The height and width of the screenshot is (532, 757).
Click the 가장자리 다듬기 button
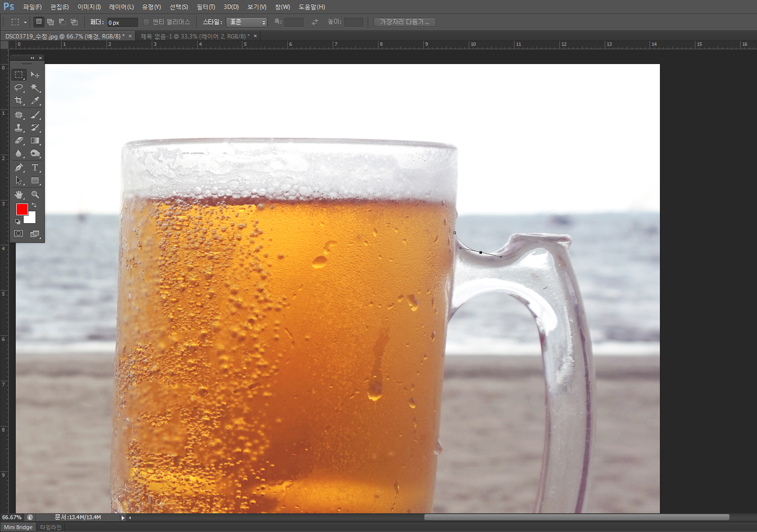pyautogui.click(x=405, y=22)
